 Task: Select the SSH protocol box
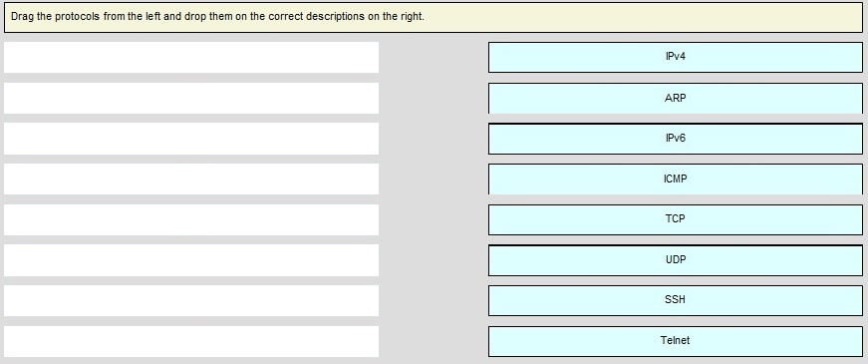click(676, 300)
